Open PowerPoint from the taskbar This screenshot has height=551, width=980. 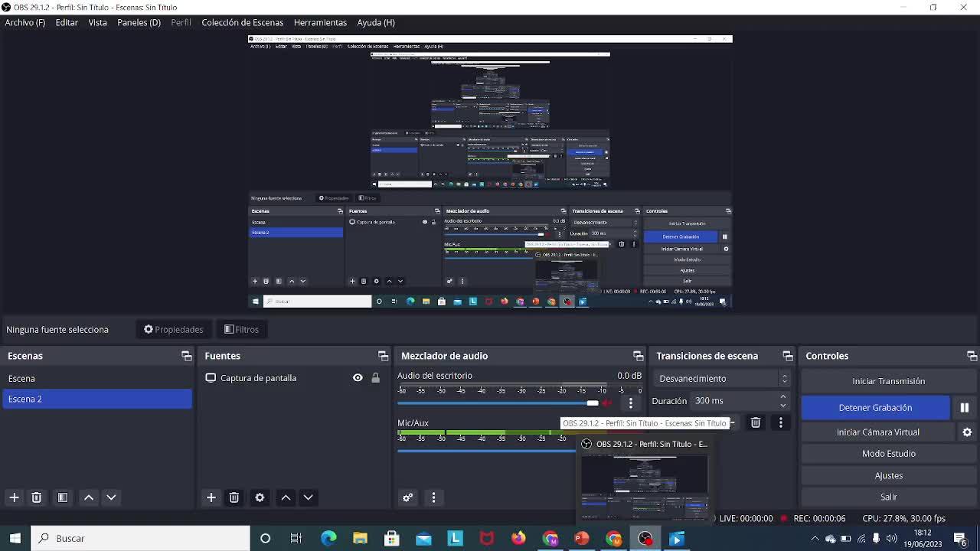(x=582, y=538)
